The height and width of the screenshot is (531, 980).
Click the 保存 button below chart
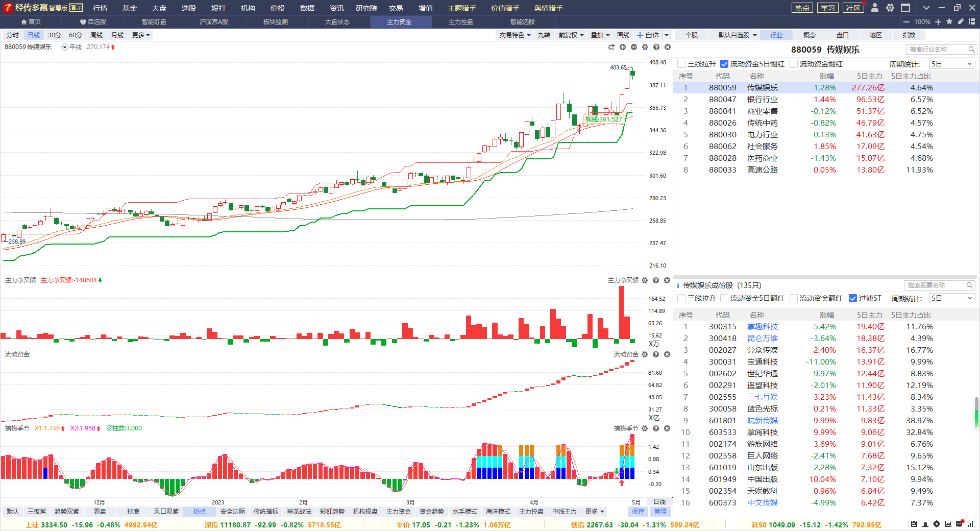638,512
